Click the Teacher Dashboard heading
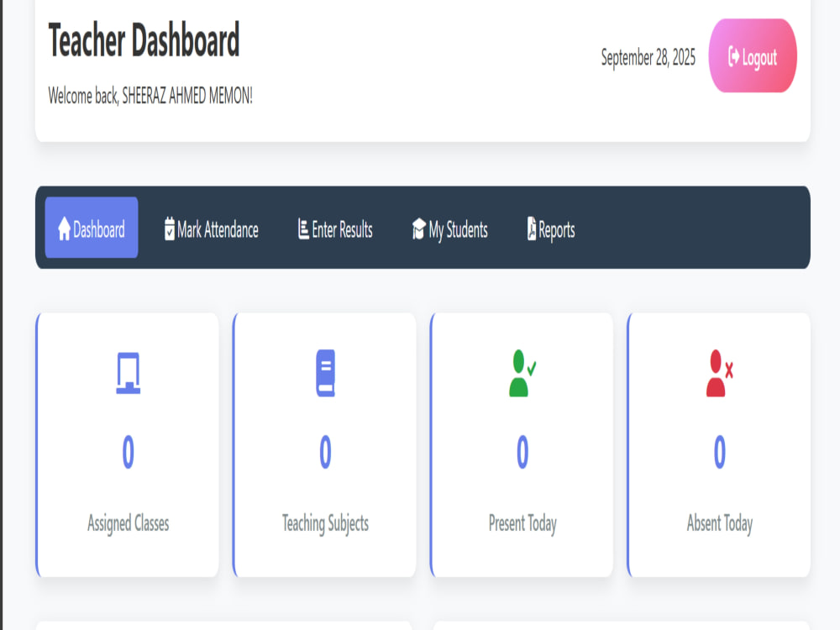Viewport: 840px width, 630px height. [144, 39]
